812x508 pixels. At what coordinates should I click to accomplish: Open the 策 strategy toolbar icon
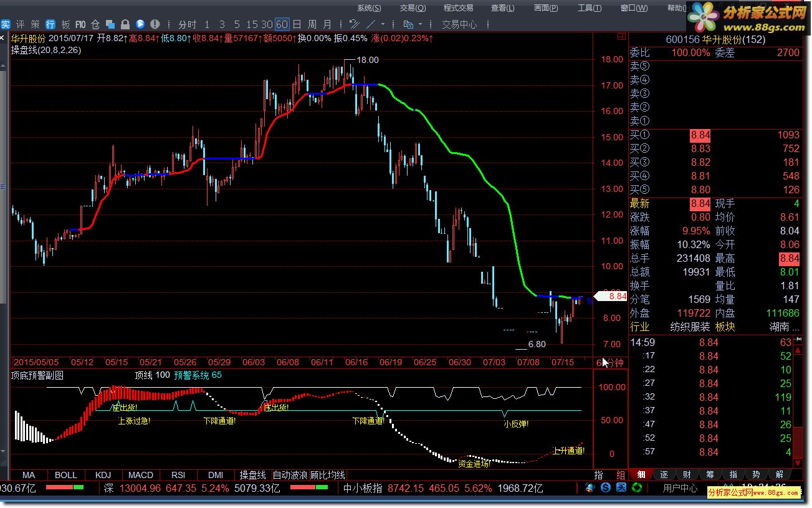[x=36, y=24]
